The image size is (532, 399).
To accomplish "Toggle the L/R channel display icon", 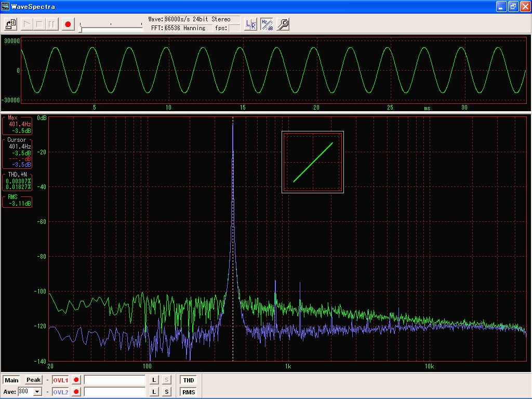I will [x=251, y=24].
